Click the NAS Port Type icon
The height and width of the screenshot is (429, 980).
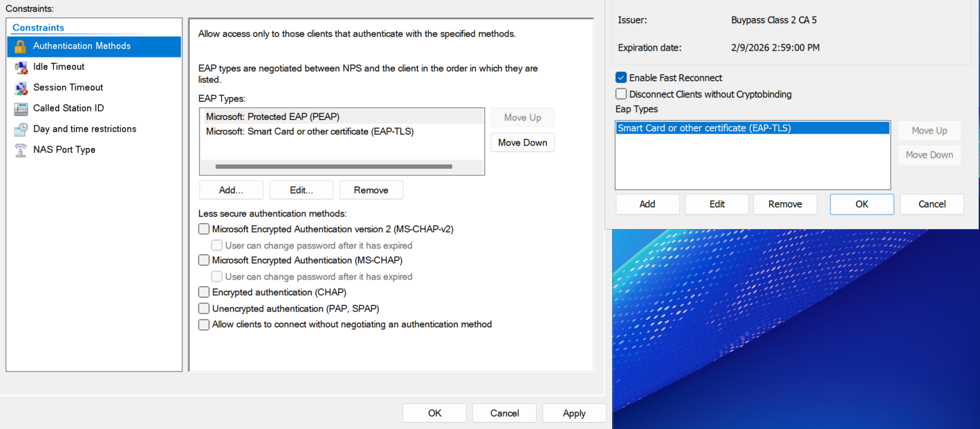[21, 150]
